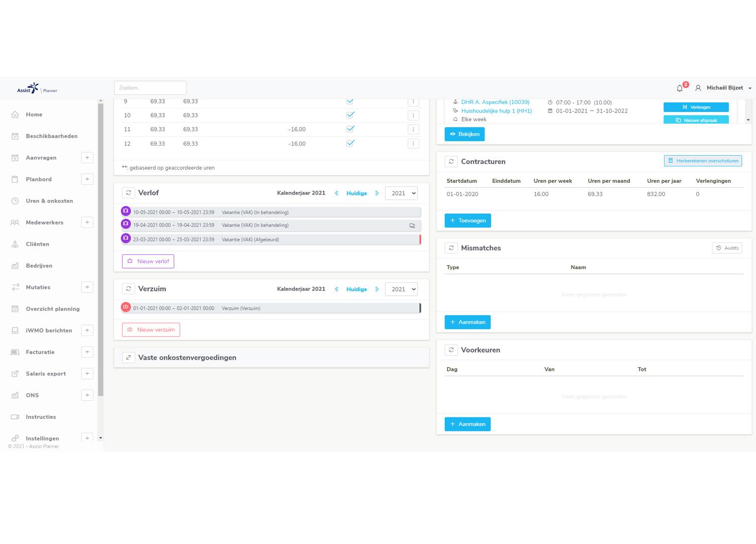Open comment icon on 19-04-2021 leave
Screen dimensions: 756x544
[412, 226]
